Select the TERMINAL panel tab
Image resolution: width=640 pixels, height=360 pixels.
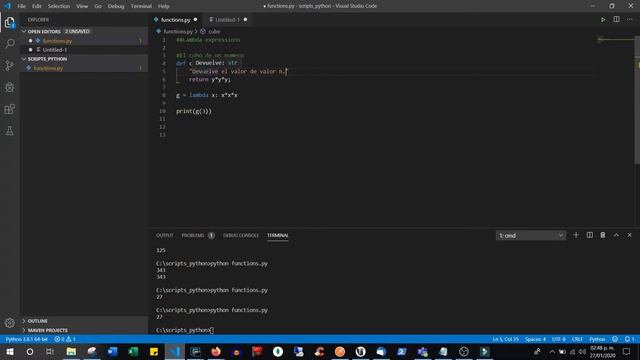click(278, 236)
